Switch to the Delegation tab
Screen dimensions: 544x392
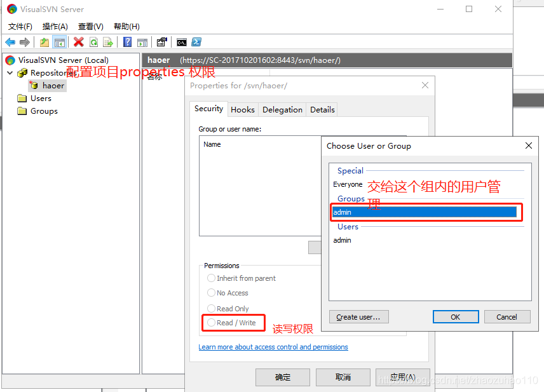coord(282,110)
